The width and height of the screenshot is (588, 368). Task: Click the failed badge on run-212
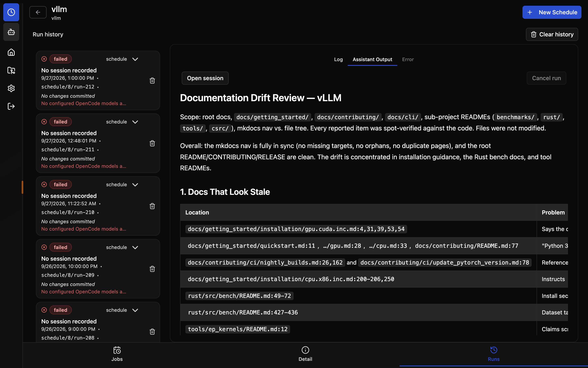[60, 59]
